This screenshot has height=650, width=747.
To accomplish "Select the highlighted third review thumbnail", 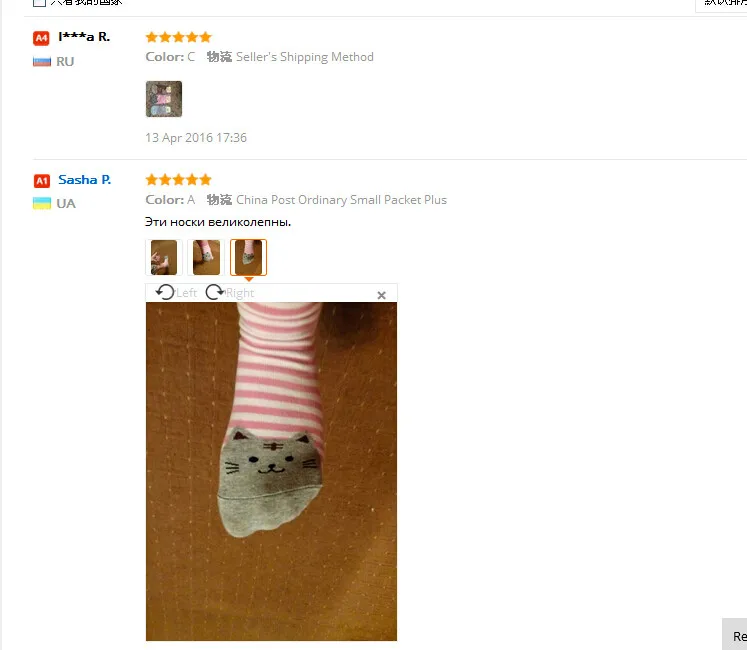I will pyautogui.click(x=249, y=257).
